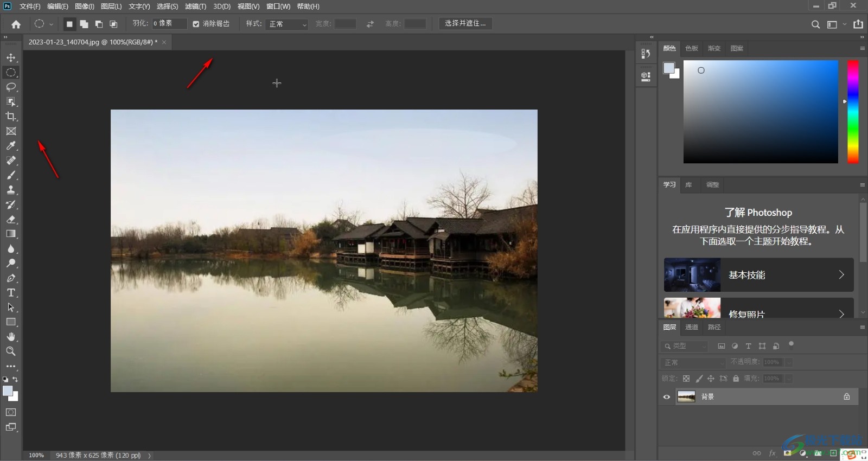Expand the status bar info arrow

point(149,456)
